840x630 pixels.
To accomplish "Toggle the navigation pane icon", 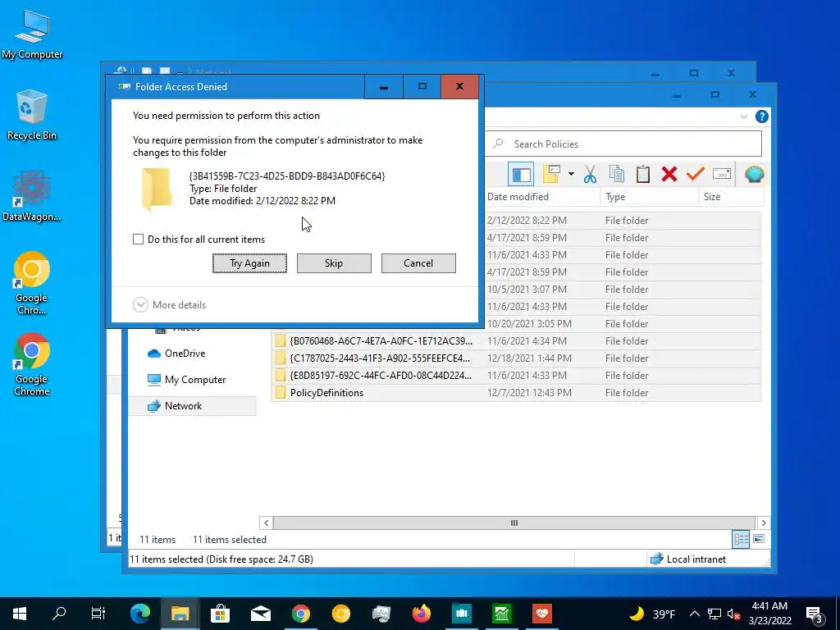I will [x=521, y=174].
